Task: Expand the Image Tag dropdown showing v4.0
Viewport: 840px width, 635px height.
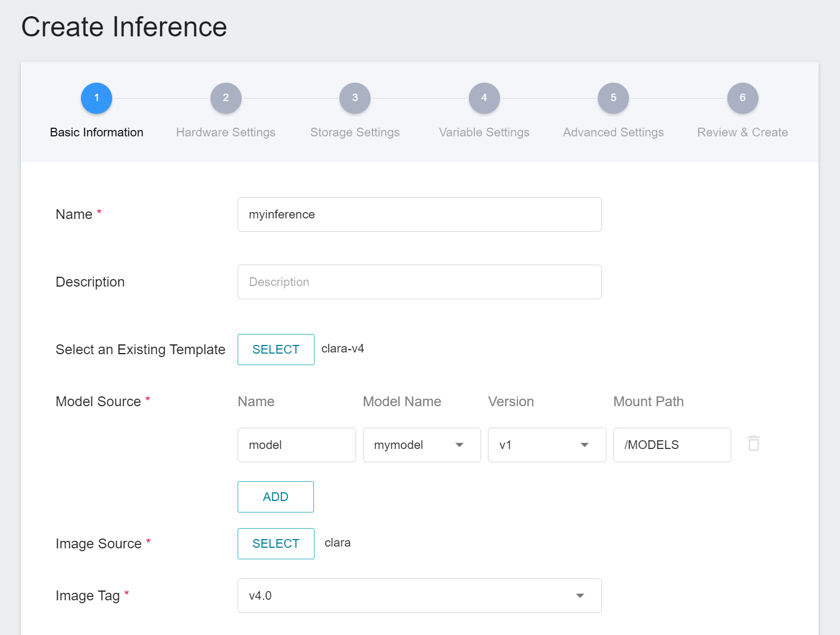Action: (419, 596)
